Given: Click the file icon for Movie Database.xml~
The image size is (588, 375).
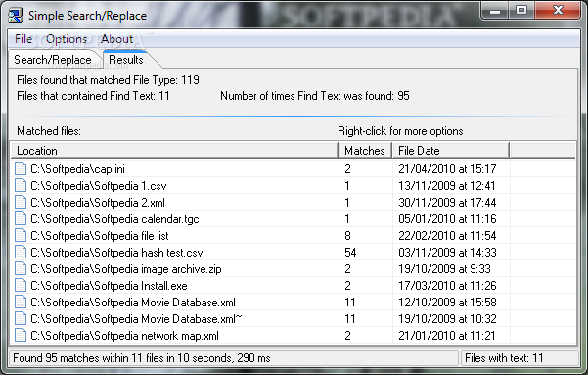Looking at the screenshot, I should click(21, 318).
